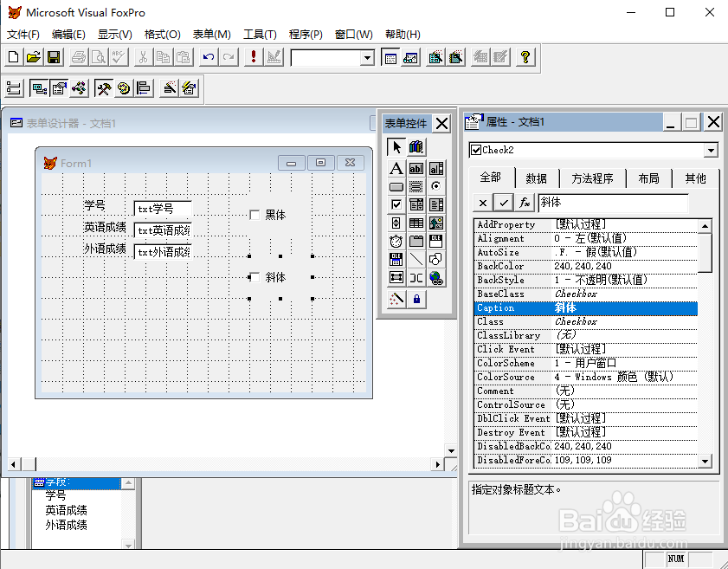Select the Command Button control tool
This screenshot has height=569, width=728.
396,187
